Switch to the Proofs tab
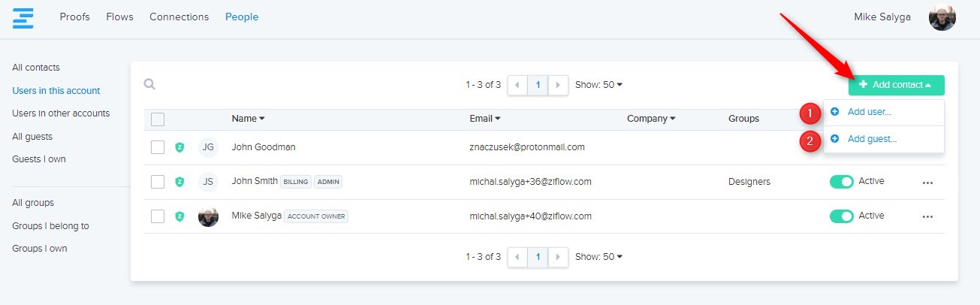980x305 pixels. (75, 17)
